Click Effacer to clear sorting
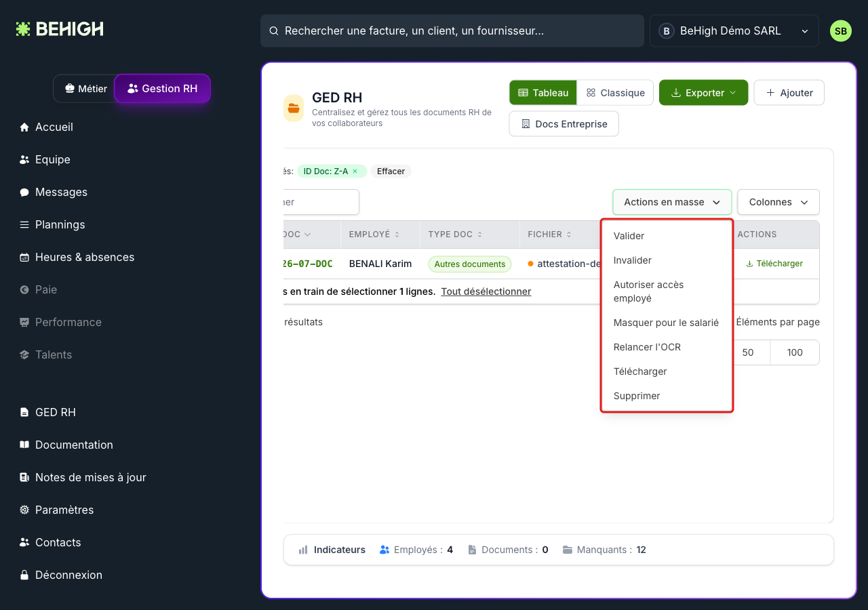Screen dimensions: 868x610 [391, 171]
